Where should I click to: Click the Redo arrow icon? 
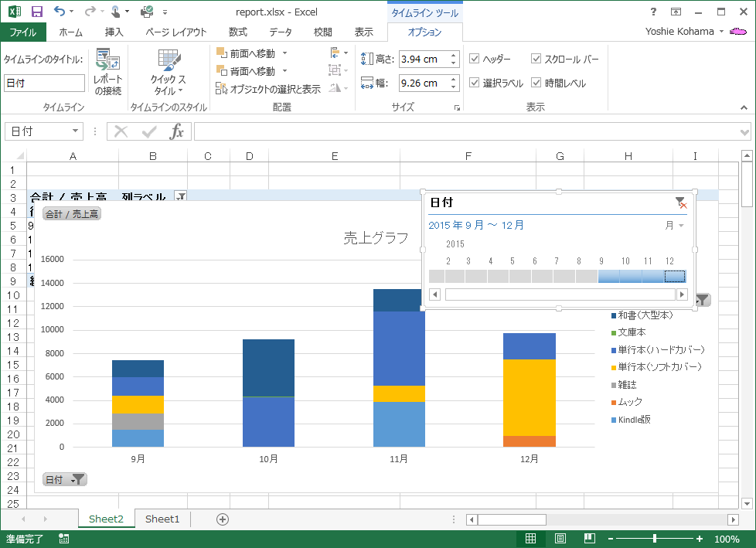tap(90, 11)
